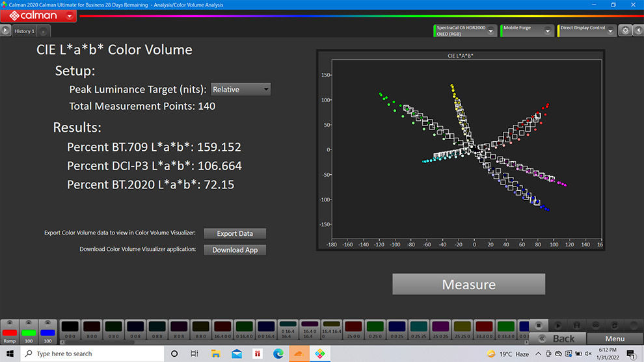644x362 pixels.
Task: Open the Menu button
Action: (615, 339)
